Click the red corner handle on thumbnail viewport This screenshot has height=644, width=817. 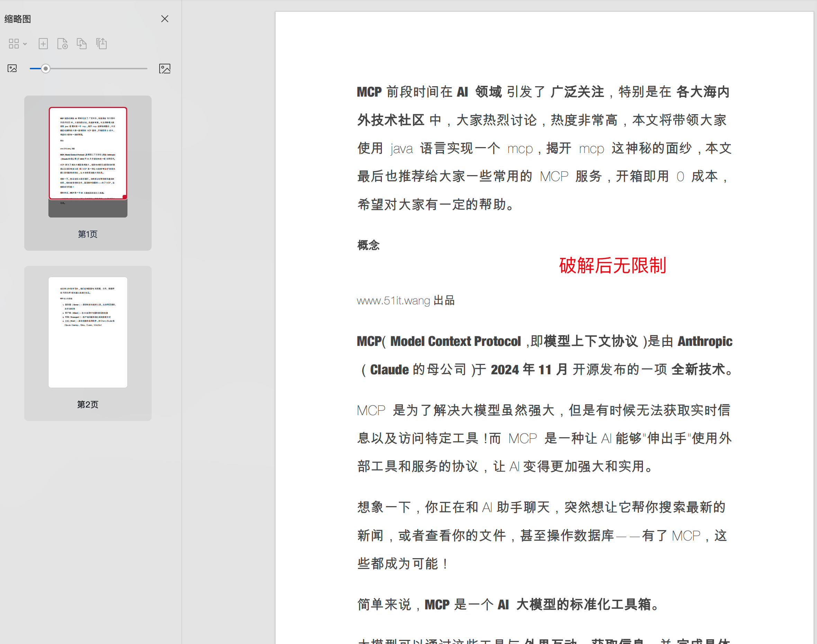point(124,197)
